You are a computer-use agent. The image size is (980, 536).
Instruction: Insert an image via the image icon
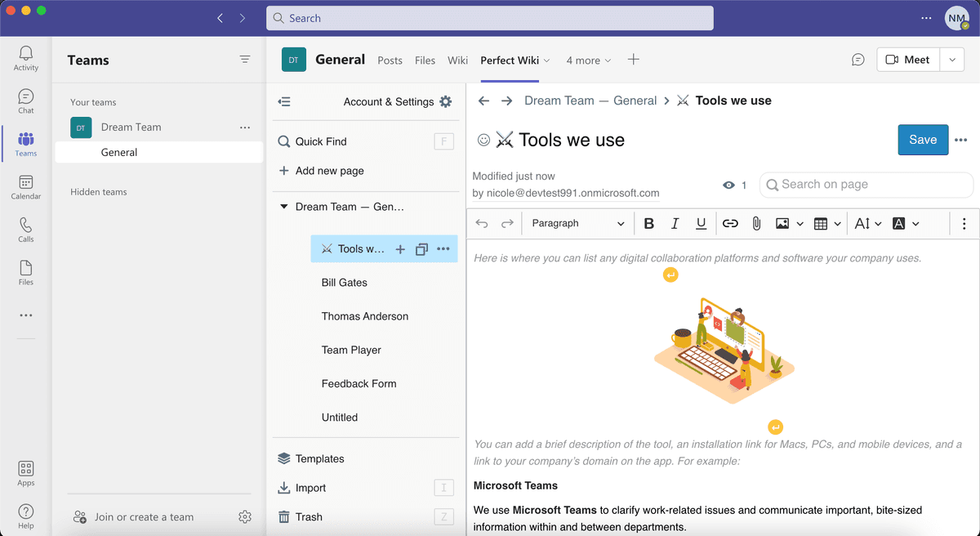(x=782, y=223)
